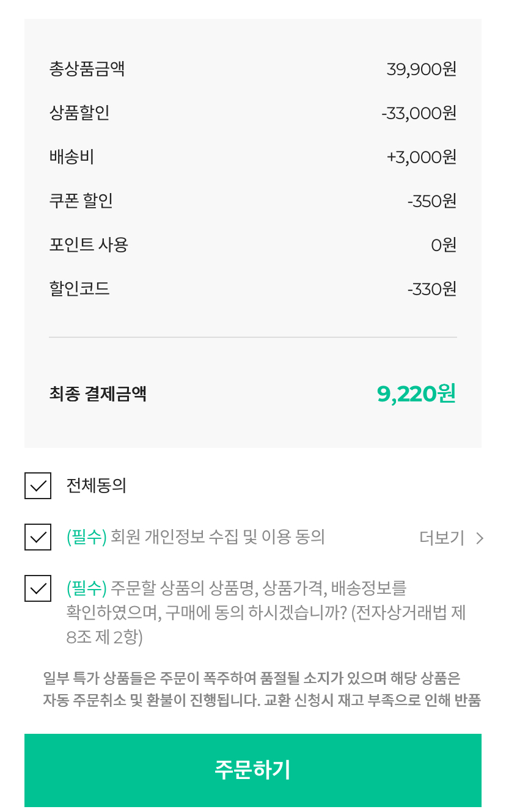The image size is (506, 812).
Task: Select the 9,220원 final payment amount
Action: click(416, 394)
